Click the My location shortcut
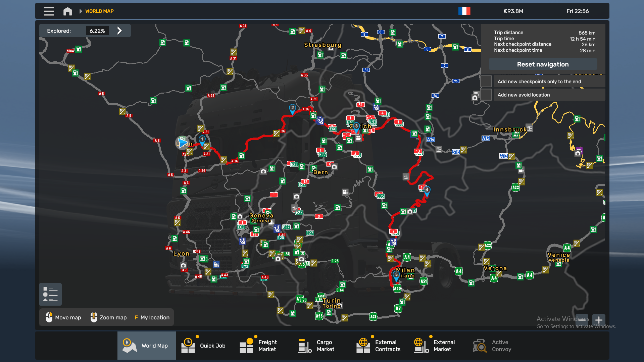This screenshot has height=362, width=644. [152, 317]
